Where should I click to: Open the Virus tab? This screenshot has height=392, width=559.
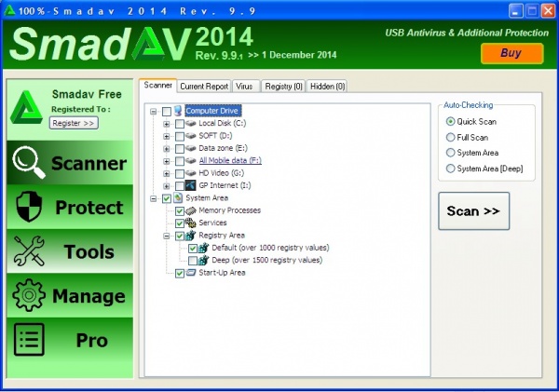coord(244,87)
